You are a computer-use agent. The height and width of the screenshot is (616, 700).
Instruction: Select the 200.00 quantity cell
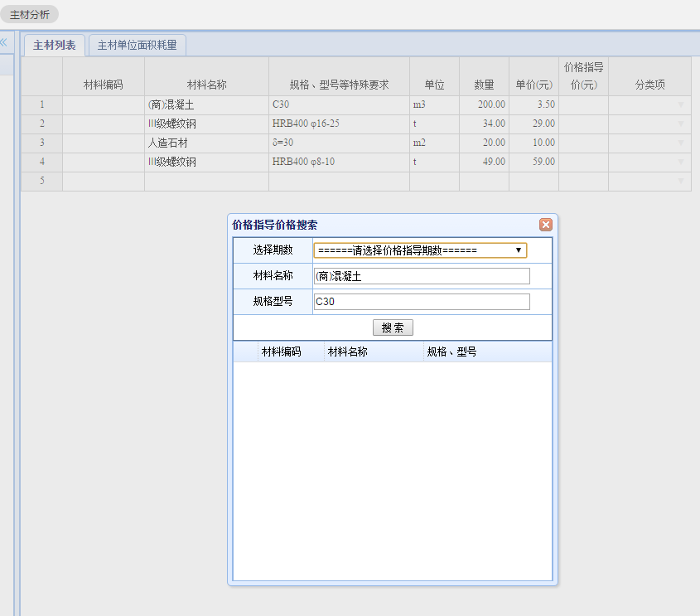pyautogui.click(x=484, y=104)
